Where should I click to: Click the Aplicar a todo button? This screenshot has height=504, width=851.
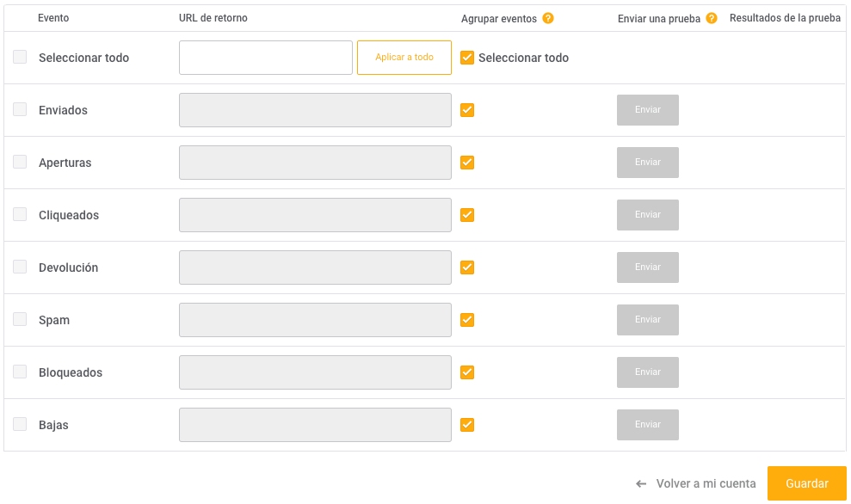pyautogui.click(x=404, y=58)
